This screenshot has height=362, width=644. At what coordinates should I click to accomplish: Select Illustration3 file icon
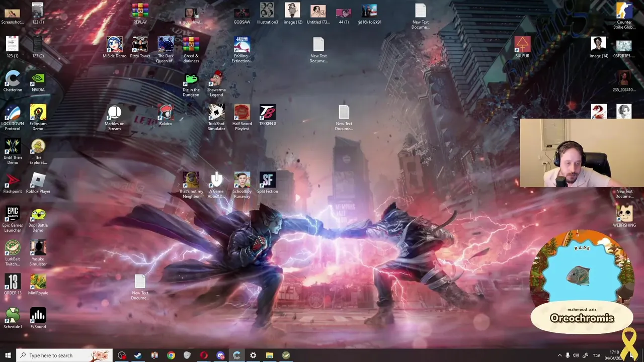click(268, 14)
